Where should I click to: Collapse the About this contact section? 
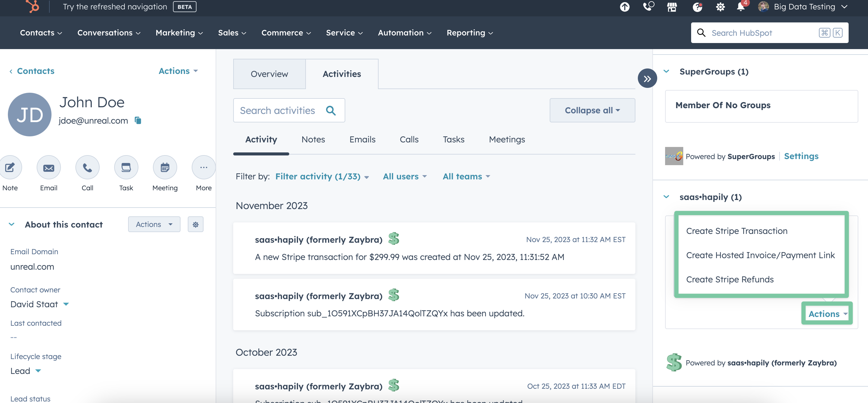coord(12,224)
